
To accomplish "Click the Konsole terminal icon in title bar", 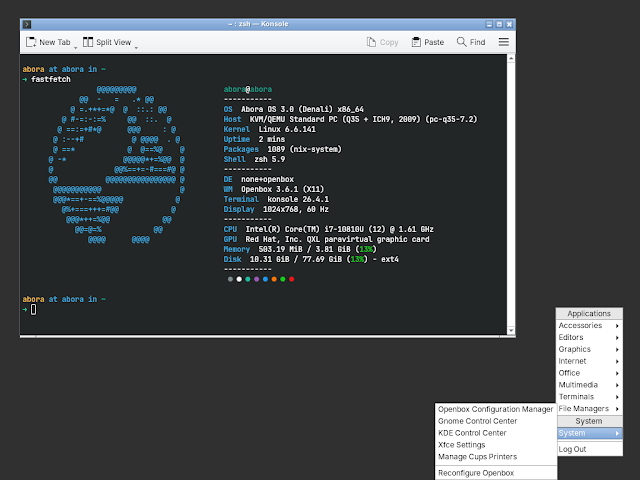I will pos(27,24).
